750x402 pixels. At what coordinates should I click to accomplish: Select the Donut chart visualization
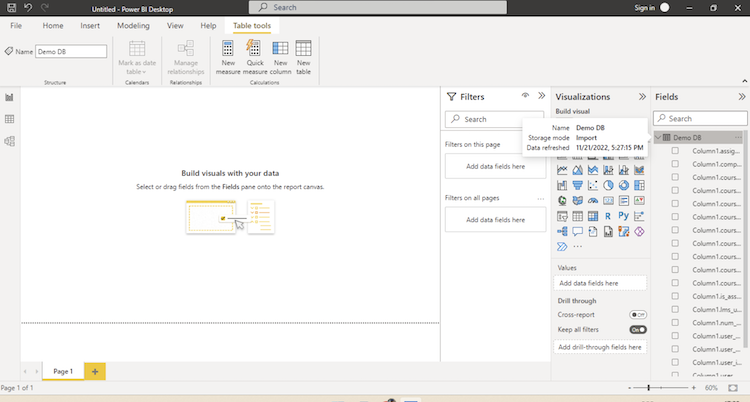tap(624, 185)
